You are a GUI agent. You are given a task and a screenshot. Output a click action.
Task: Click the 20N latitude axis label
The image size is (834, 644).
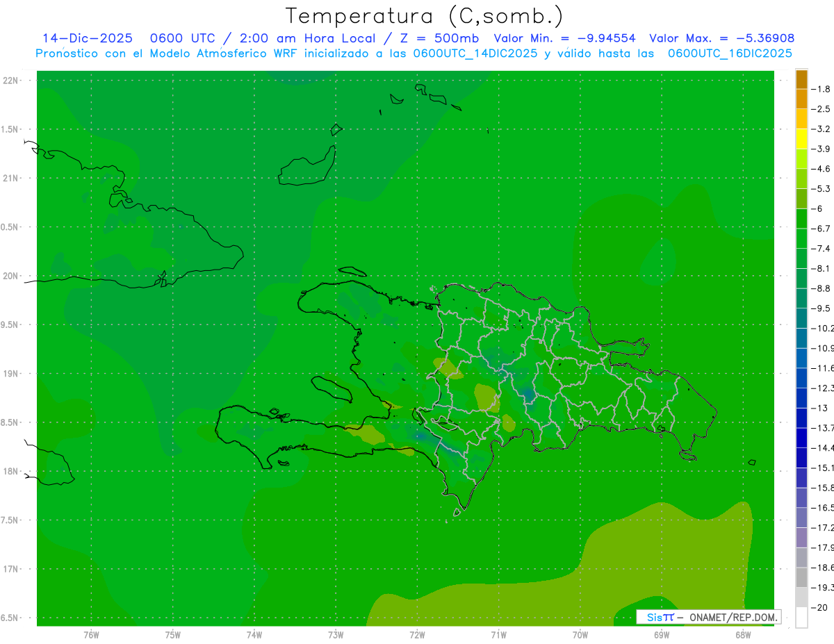11,276
